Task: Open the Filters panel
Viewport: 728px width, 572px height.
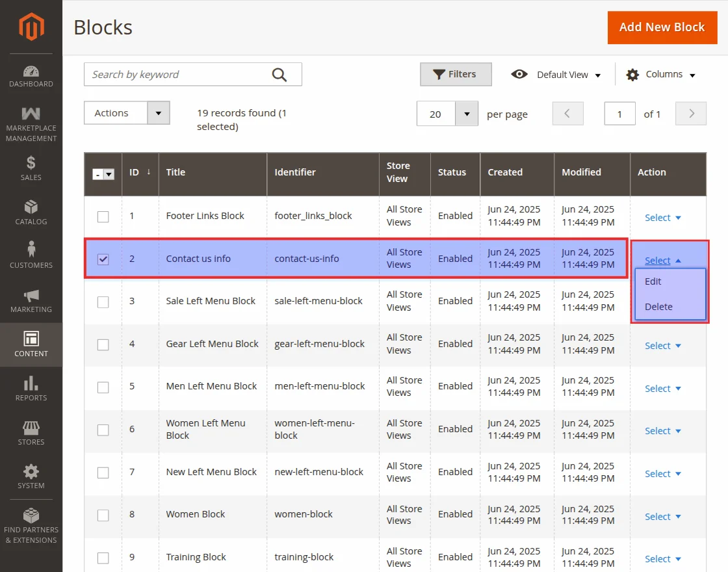Action: click(x=456, y=74)
